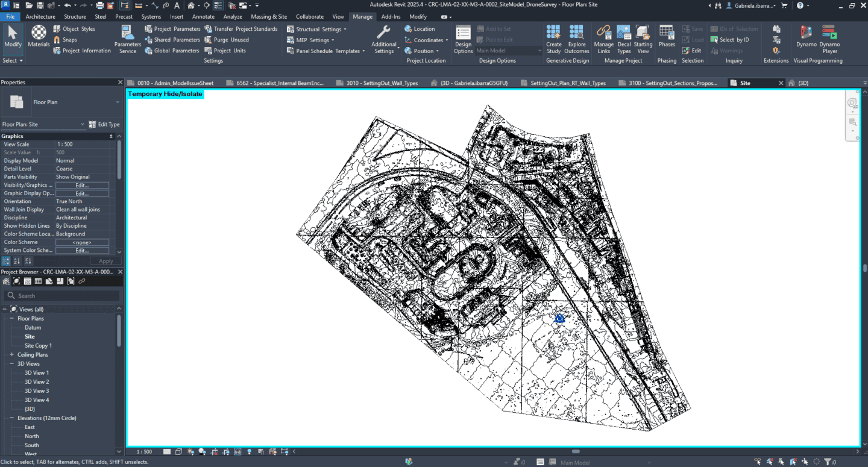Switch to the 3010 - SettingOut_Wall_Types view tab
Screen dimensions: 868x467
tap(382, 83)
